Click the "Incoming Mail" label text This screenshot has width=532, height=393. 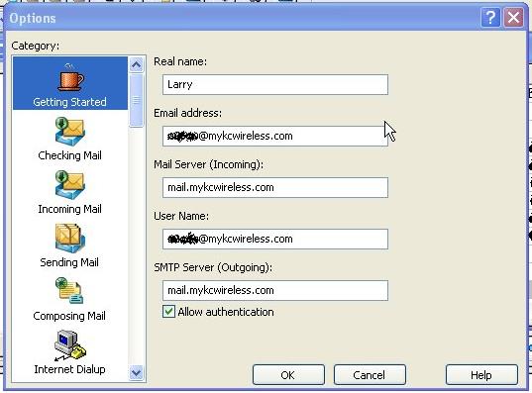coord(69,209)
